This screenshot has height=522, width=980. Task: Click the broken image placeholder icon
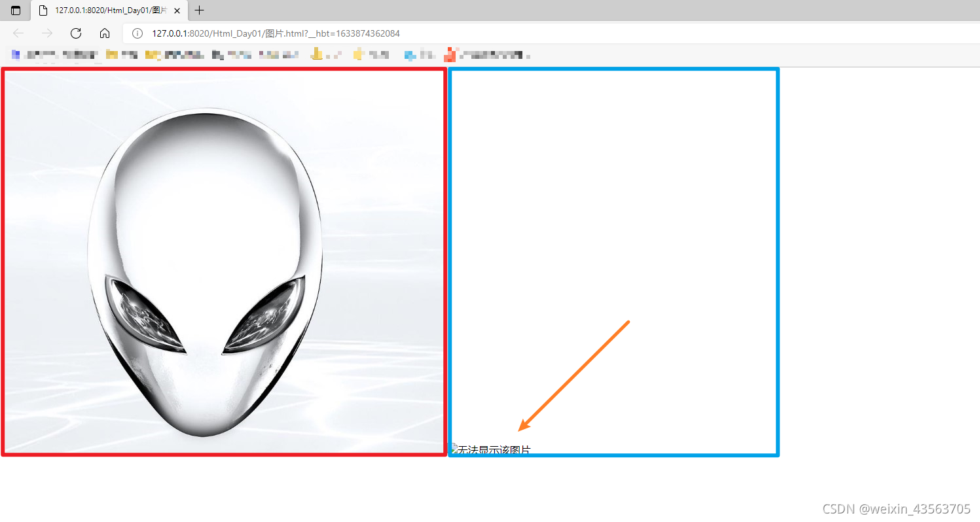click(453, 448)
